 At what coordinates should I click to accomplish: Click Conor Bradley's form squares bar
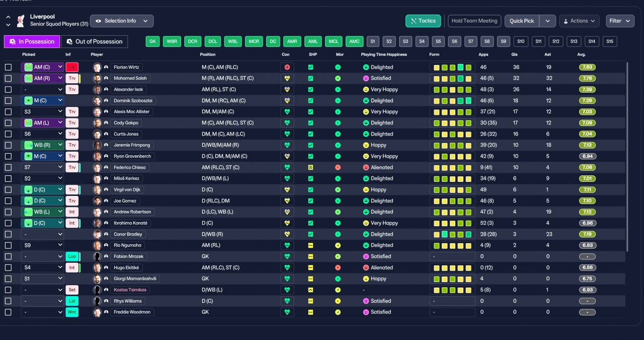tap(452, 234)
